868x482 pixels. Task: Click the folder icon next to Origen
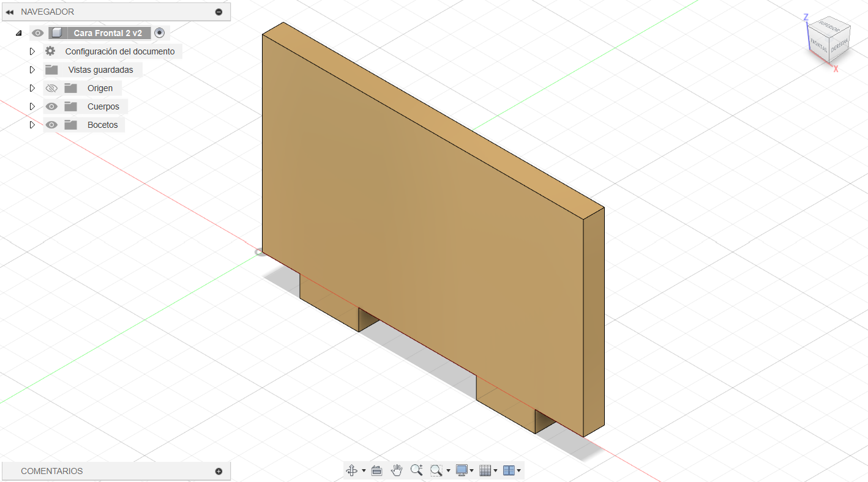tap(71, 88)
